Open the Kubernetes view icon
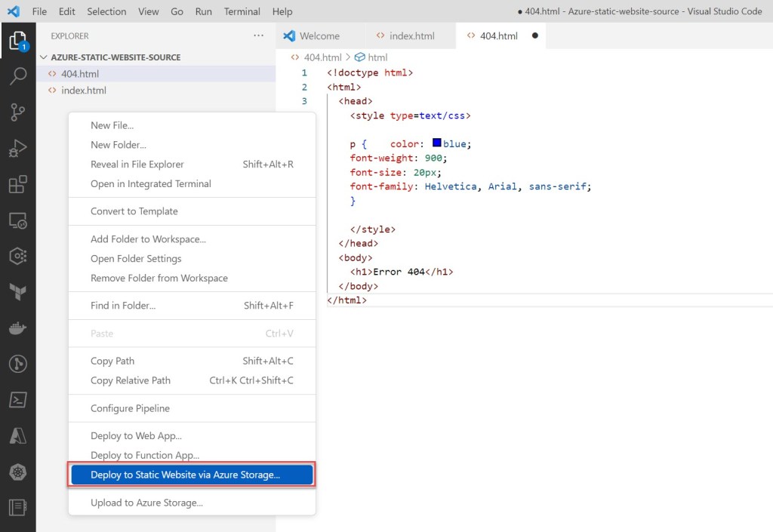Viewport: 773px width, 532px height. coord(18,472)
